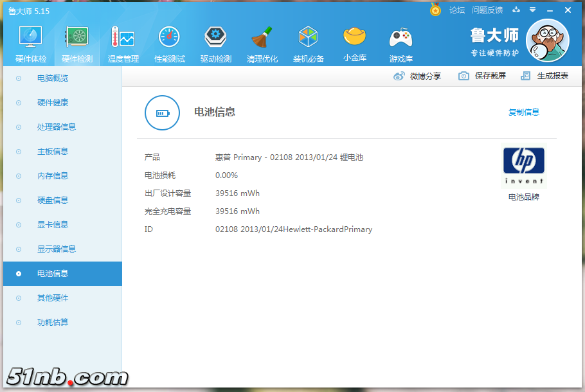Go to 显卡信息 sidebar entry
Viewport: 585px width, 392px height.
(x=53, y=225)
